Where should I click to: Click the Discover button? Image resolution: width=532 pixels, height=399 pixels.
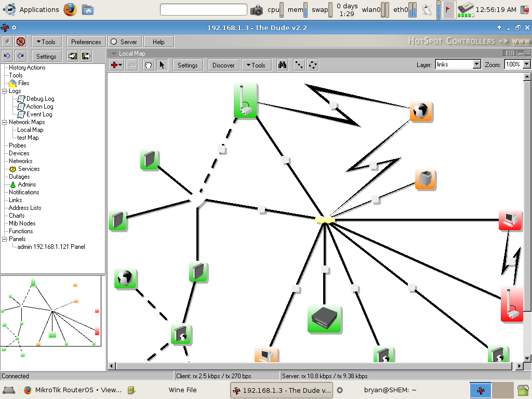223,65
